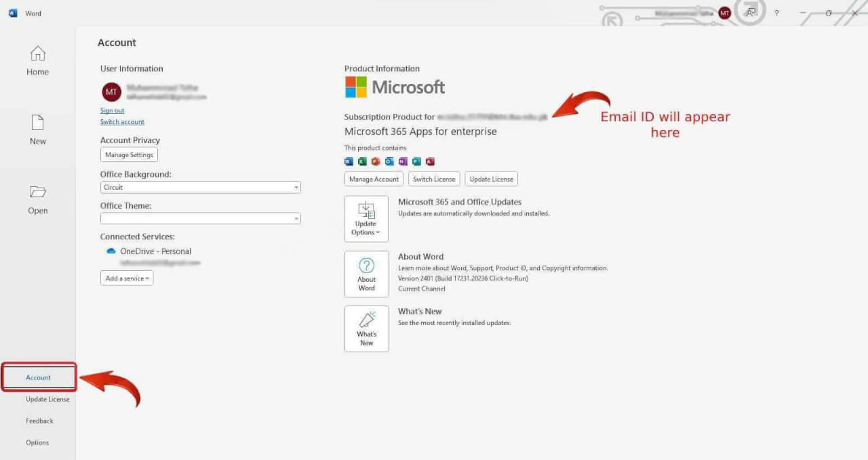The width and height of the screenshot is (868, 460).
Task: Expand the Add a service dropdown
Action: pos(127,278)
